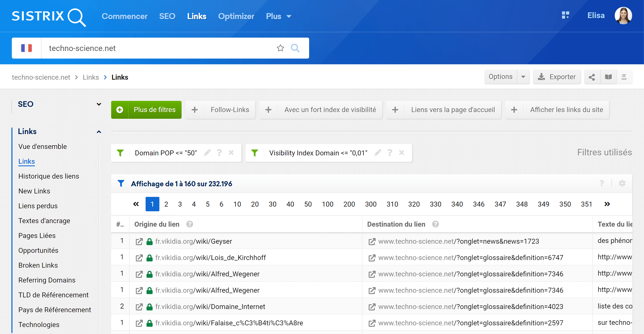This screenshot has width=644, height=334.
Task: Edit the Domain POP filter with pencil icon
Action: [207, 152]
